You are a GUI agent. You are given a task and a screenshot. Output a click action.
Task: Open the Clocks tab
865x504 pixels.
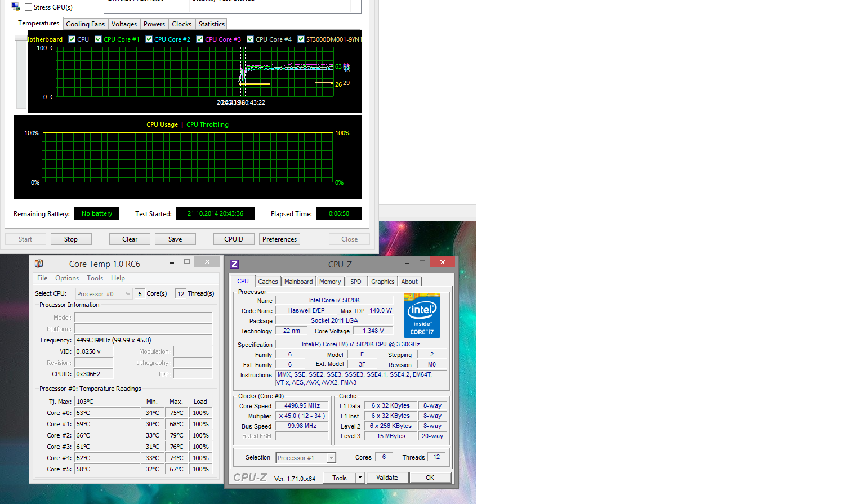[x=181, y=24]
